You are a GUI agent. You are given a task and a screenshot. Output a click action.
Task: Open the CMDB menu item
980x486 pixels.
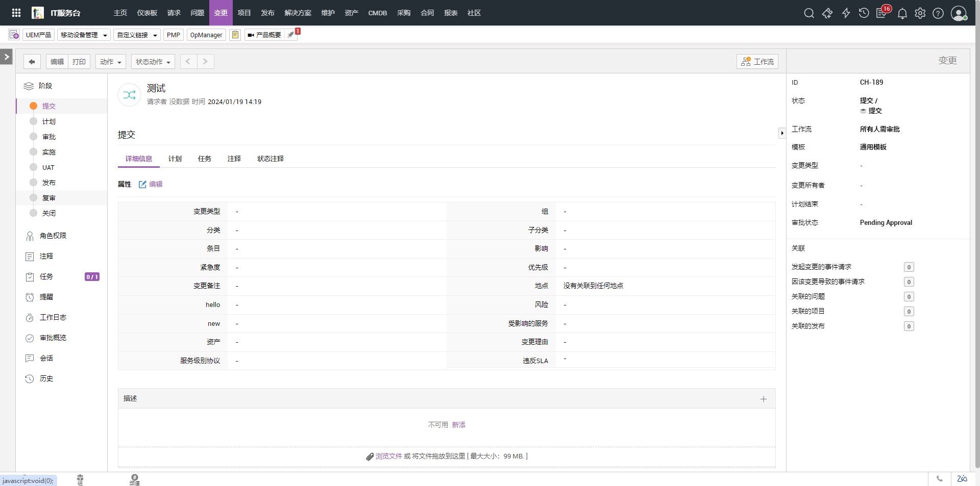[377, 13]
